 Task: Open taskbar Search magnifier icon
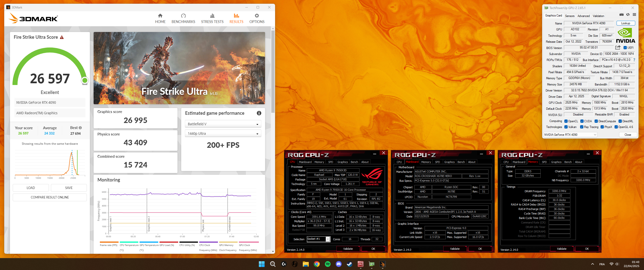click(273, 264)
